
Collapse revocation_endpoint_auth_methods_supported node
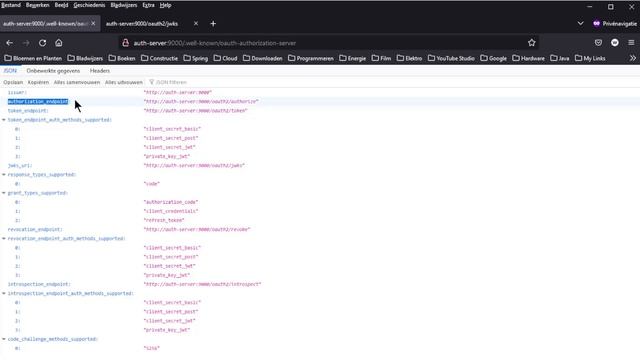pos(4,239)
